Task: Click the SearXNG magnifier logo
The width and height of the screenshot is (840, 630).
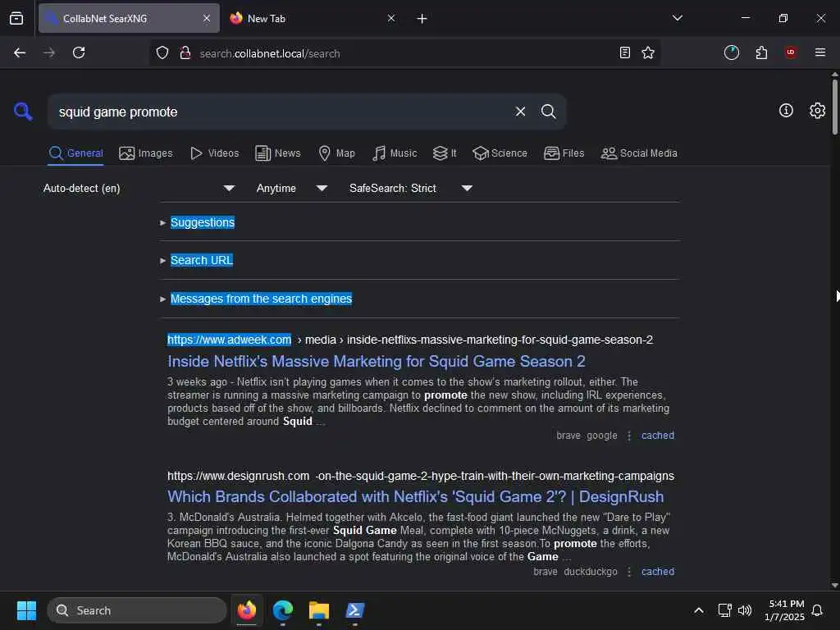Action: tap(23, 112)
